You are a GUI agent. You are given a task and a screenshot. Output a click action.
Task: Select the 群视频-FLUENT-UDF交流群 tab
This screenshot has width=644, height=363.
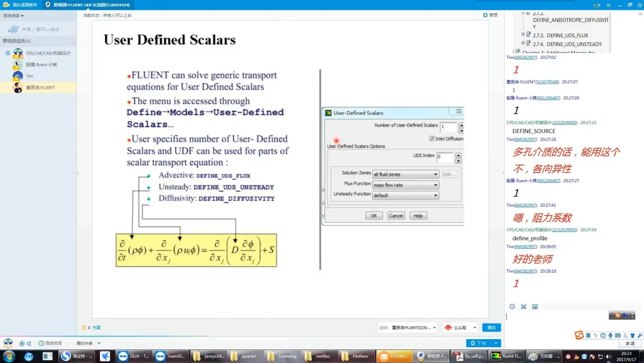click(x=88, y=4)
